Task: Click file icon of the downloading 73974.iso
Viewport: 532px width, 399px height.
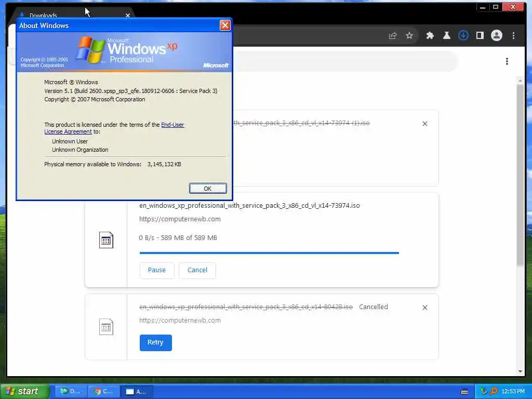Action: [106, 240]
